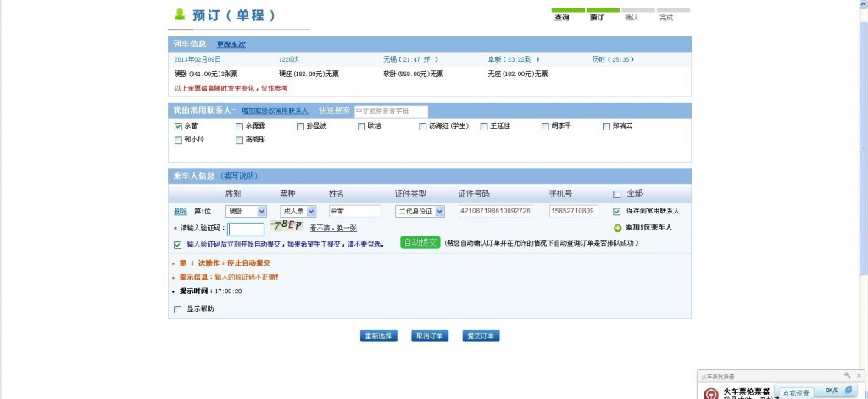Image resolution: width=868 pixels, height=399 pixels.
Task: Click the 证件号码 ID number field
Action: click(x=495, y=211)
